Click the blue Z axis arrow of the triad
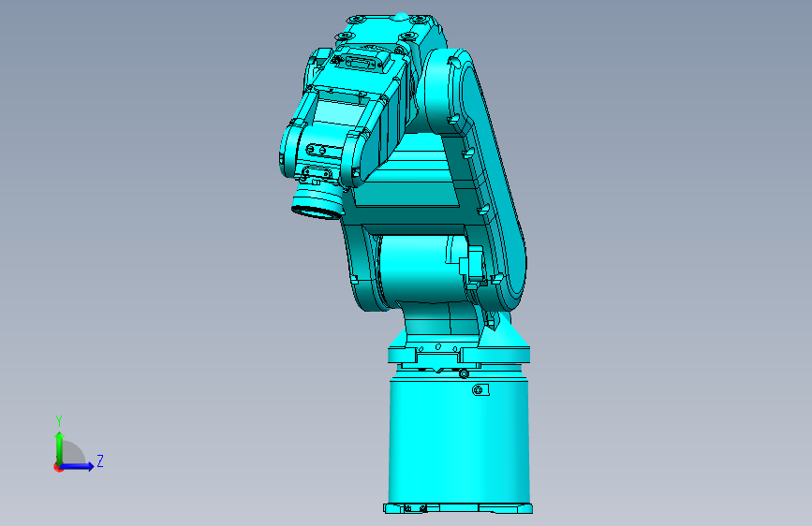Viewport: 812px width, 526px height. (x=78, y=466)
